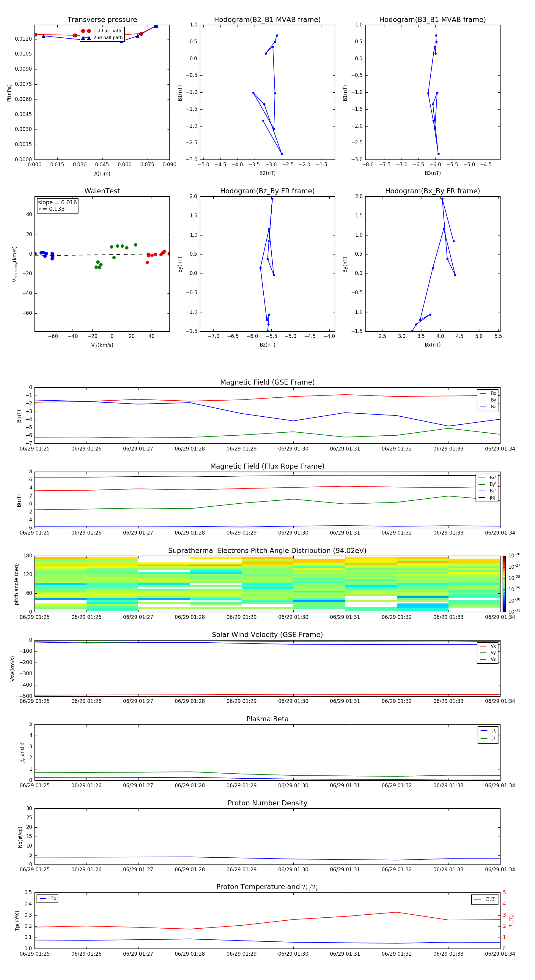The image size is (535, 980).
Task: Select the 'Hodogram(Bx_By FR frame)' title
Action: [432, 191]
